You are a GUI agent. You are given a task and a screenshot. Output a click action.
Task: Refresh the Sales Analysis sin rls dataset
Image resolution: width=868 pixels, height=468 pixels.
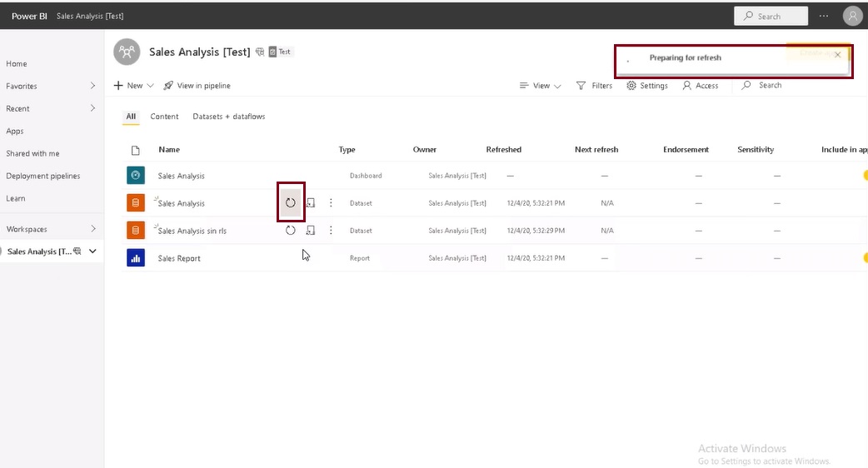click(291, 231)
